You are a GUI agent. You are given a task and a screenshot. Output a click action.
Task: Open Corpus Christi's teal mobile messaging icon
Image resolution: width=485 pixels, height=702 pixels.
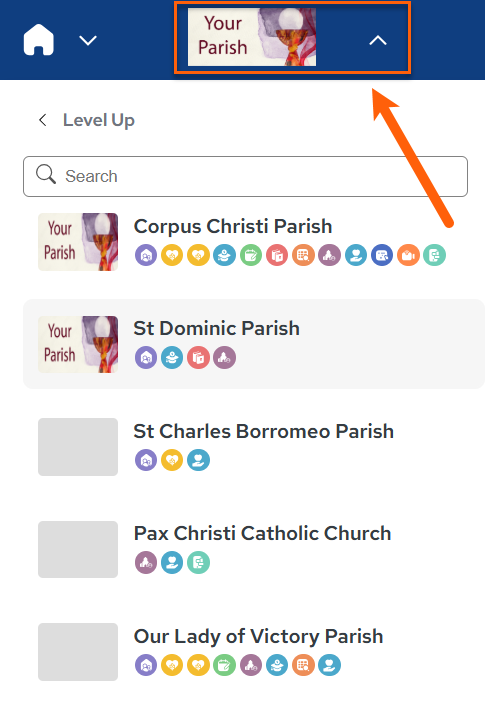coord(434,255)
